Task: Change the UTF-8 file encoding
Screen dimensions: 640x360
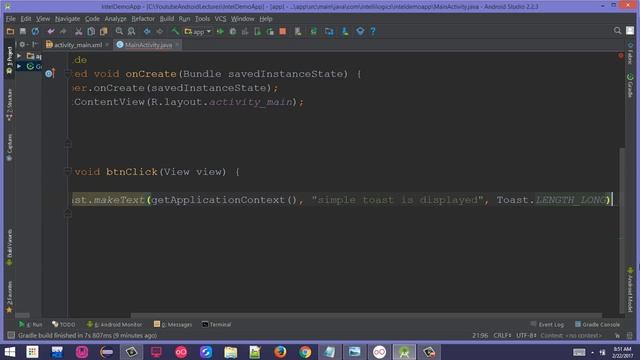Action: 526,336
